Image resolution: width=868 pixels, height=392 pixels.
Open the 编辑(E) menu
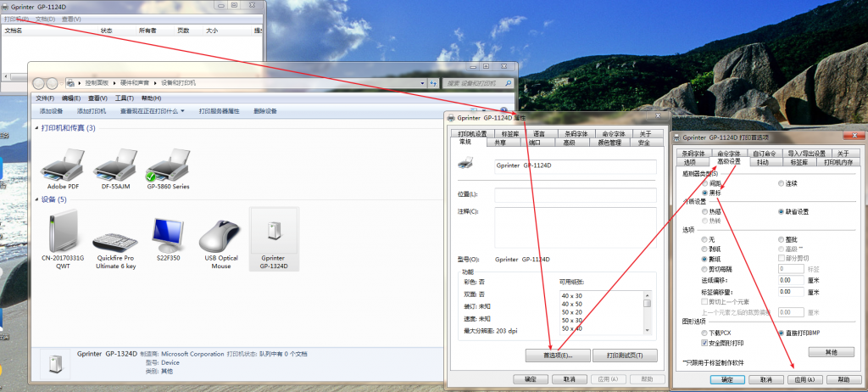[71, 98]
